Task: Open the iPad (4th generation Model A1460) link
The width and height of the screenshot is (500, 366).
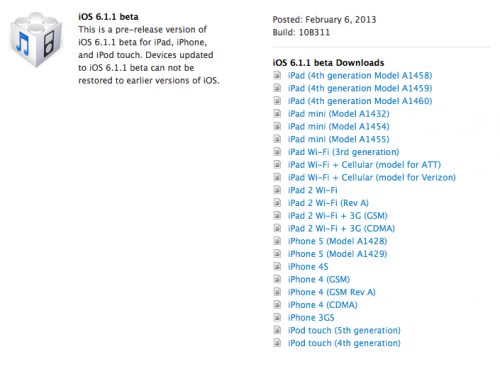Action: (x=360, y=101)
